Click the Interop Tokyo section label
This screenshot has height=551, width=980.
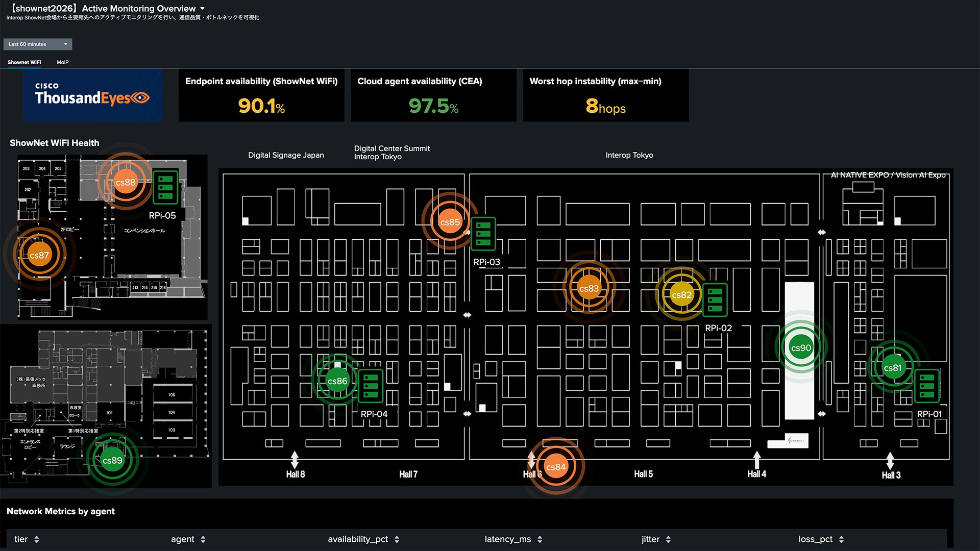pos(629,155)
